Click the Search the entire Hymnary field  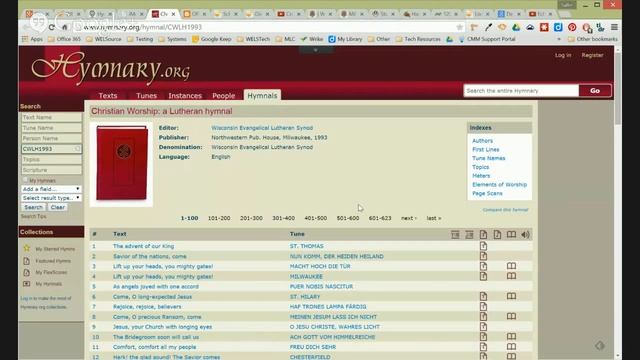pyautogui.click(x=521, y=91)
